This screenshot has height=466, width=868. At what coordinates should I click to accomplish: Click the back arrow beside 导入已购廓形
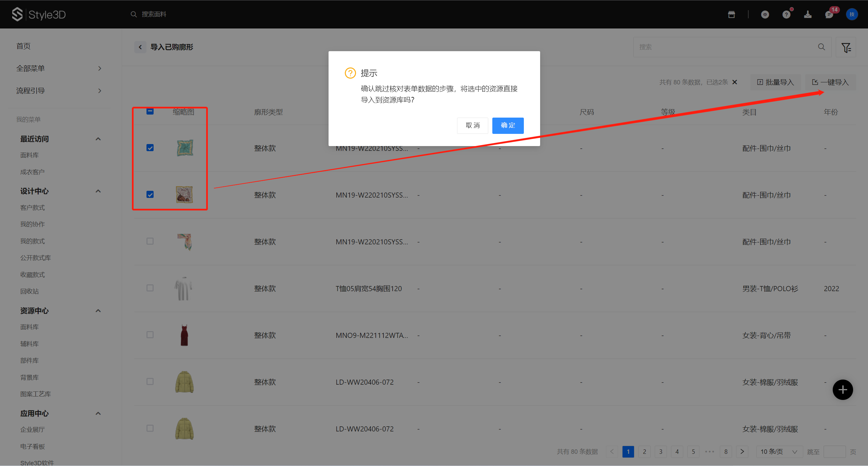(140, 47)
